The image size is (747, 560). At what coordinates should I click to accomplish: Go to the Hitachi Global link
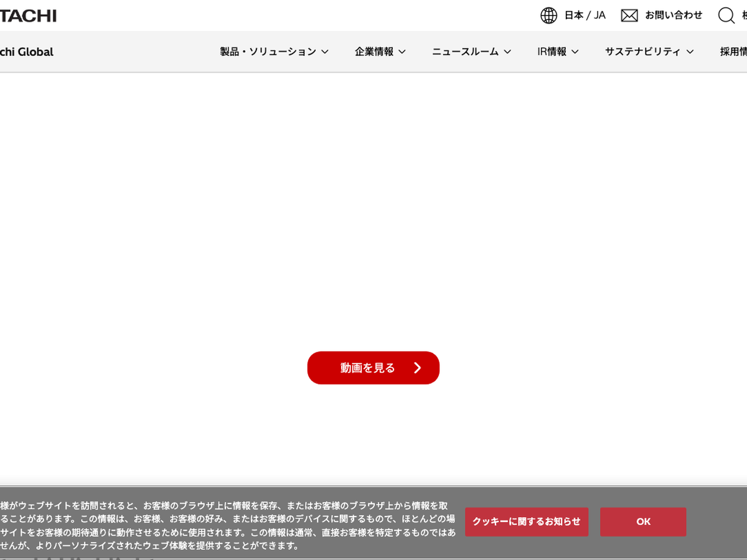pos(27,52)
